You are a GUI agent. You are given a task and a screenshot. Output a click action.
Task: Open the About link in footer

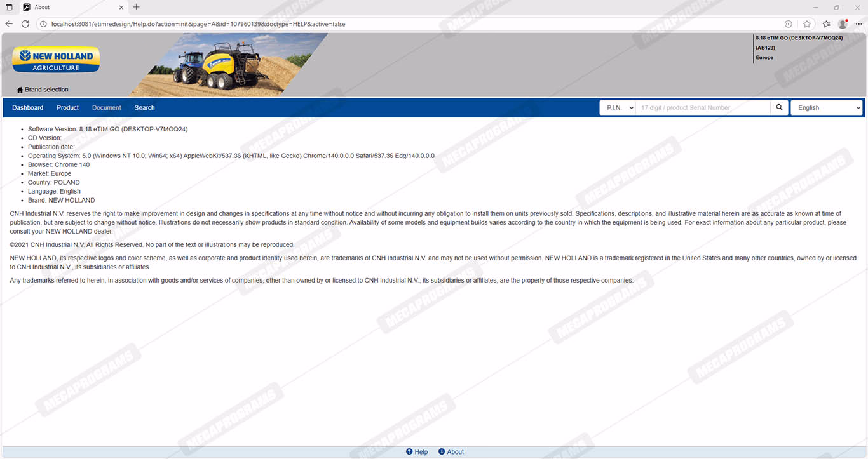pos(456,452)
